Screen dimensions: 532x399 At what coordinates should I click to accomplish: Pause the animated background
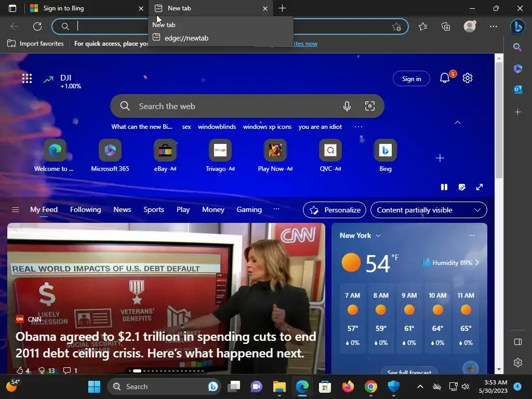click(444, 187)
